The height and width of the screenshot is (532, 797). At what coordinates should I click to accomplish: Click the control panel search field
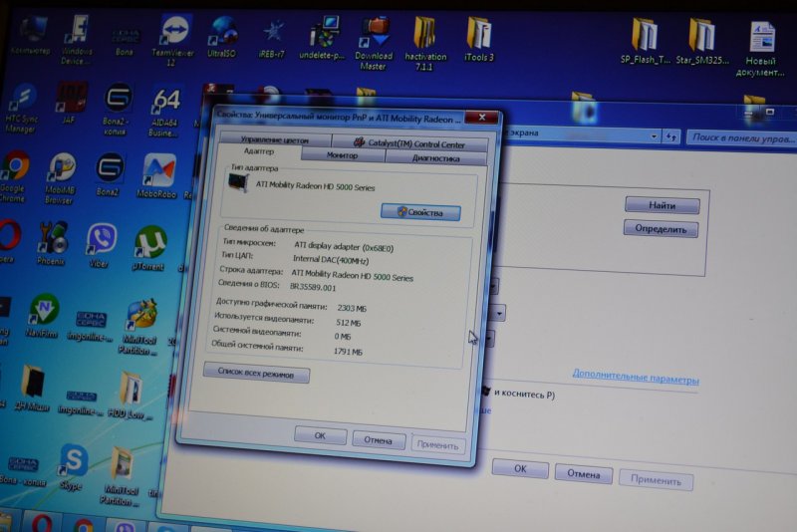point(737,138)
